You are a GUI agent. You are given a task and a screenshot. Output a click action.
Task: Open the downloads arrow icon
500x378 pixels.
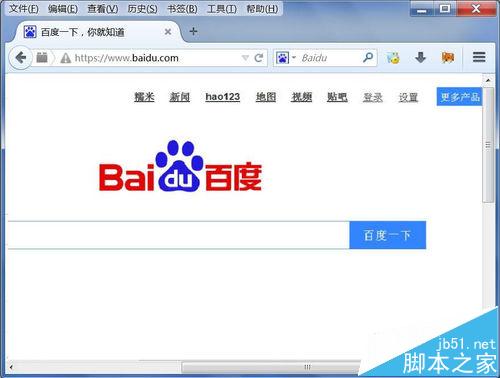click(421, 58)
